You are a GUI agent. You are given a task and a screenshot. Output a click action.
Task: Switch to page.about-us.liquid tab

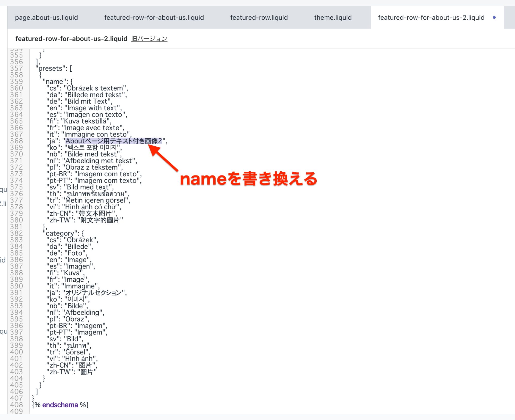(46, 18)
